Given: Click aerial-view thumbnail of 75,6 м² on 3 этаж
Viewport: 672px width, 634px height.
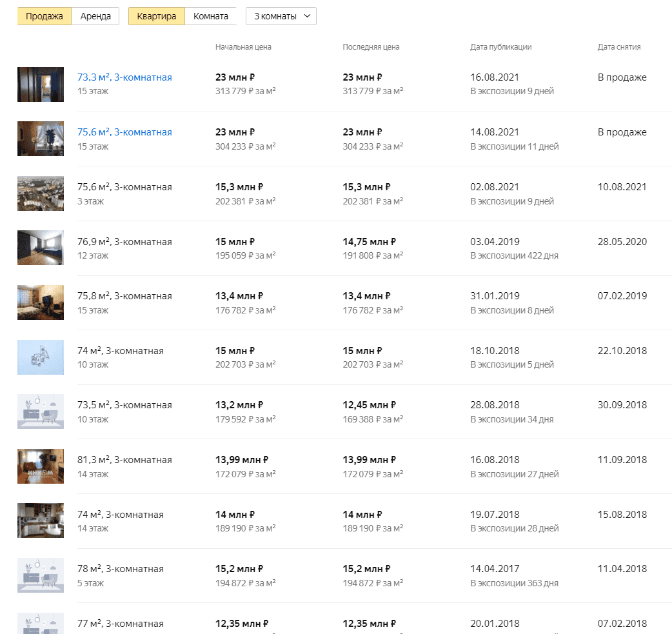Looking at the screenshot, I should (41, 193).
